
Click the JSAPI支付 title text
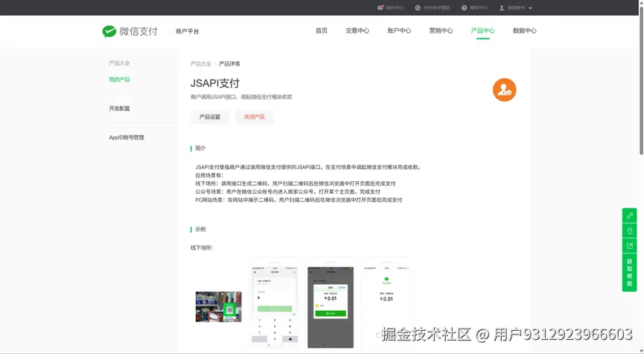[x=215, y=83]
